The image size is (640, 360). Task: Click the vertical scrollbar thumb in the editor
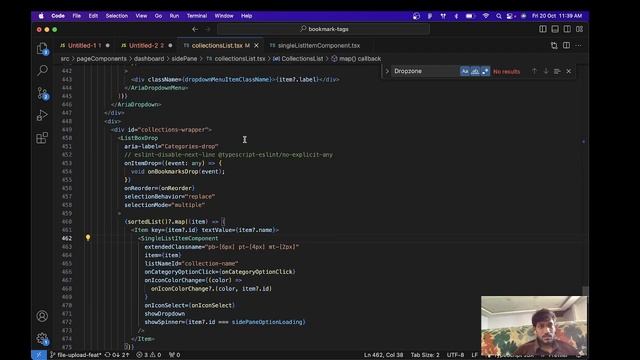586,290
